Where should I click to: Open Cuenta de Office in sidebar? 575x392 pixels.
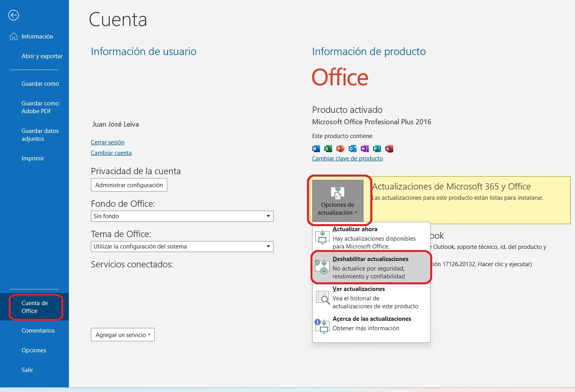[34, 307]
